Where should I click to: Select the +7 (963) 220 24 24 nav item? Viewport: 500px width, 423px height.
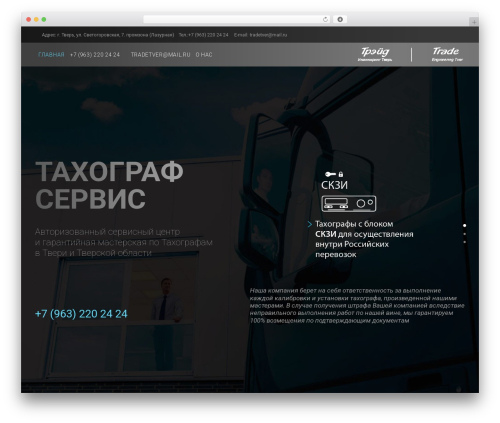pyautogui.click(x=95, y=55)
